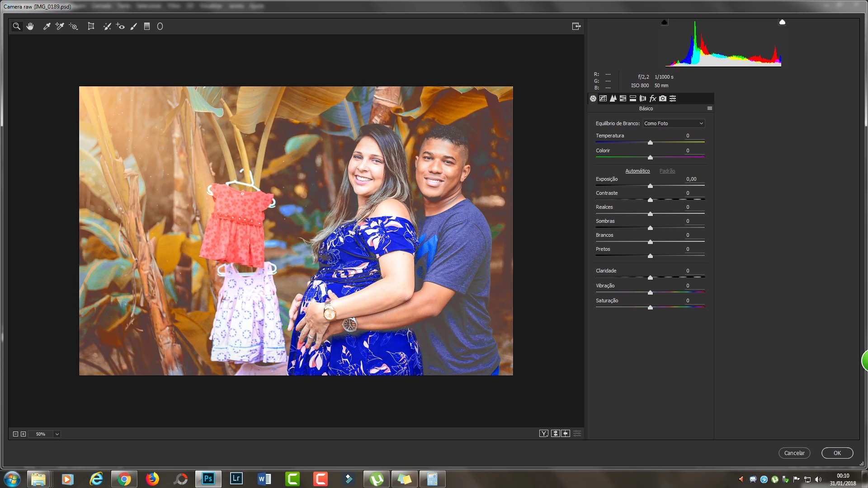Select the Red Eye Removal tool
The height and width of the screenshot is (488, 868).
tap(120, 26)
